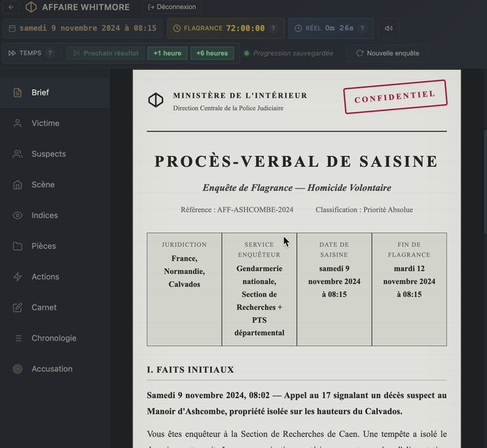Viewport: 487px width, 448px height.
Task: Open the Carnet notebook
Action: (x=43, y=308)
